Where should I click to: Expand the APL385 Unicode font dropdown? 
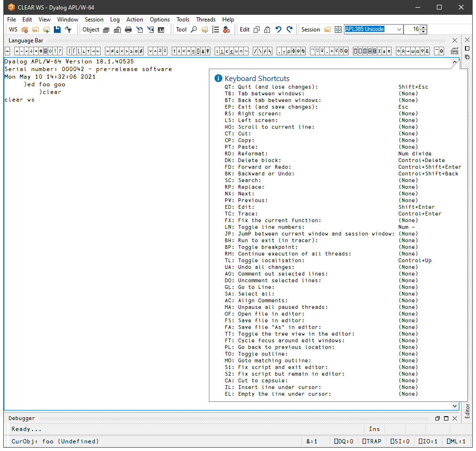(399, 30)
